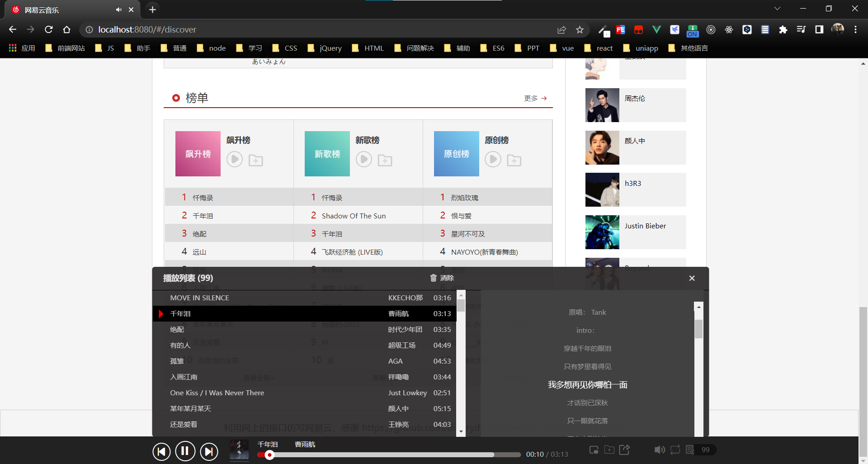Screen dimensions: 868x464
Task: Close the playlist panel with X
Action: [692, 278]
